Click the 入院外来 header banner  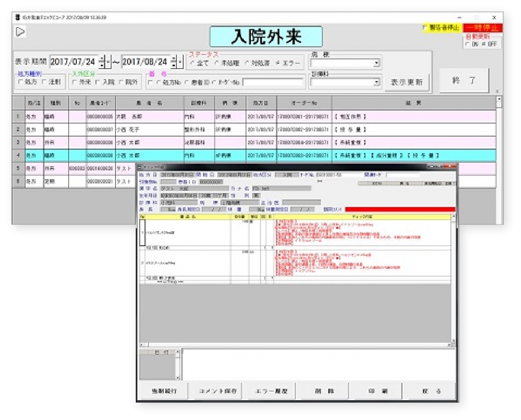click(266, 37)
